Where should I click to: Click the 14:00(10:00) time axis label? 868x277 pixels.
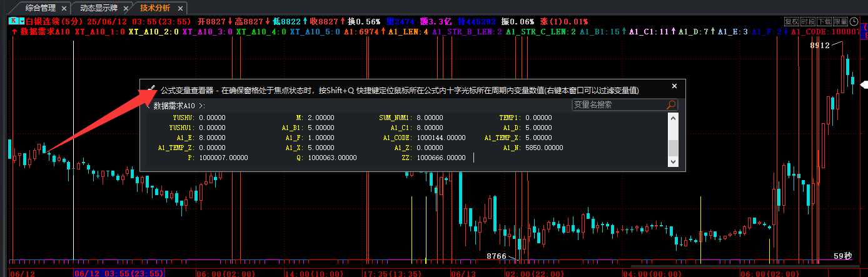(x=315, y=273)
